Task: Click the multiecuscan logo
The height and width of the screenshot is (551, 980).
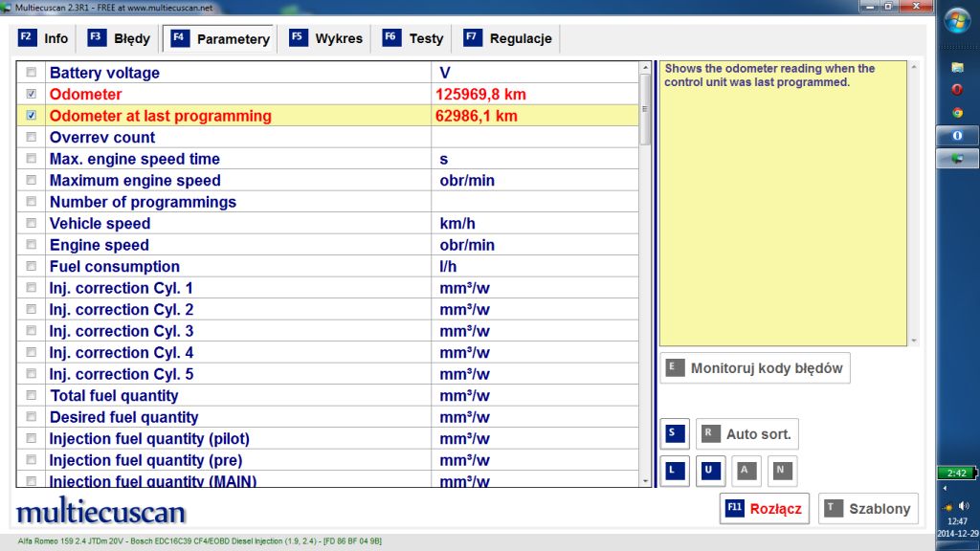Action: click(100, 512)
